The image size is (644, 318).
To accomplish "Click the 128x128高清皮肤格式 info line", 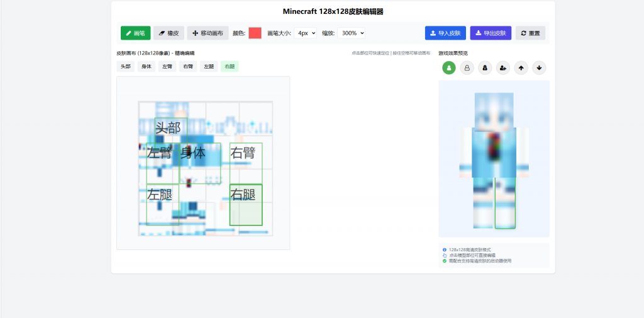I will tap(469, 250).
